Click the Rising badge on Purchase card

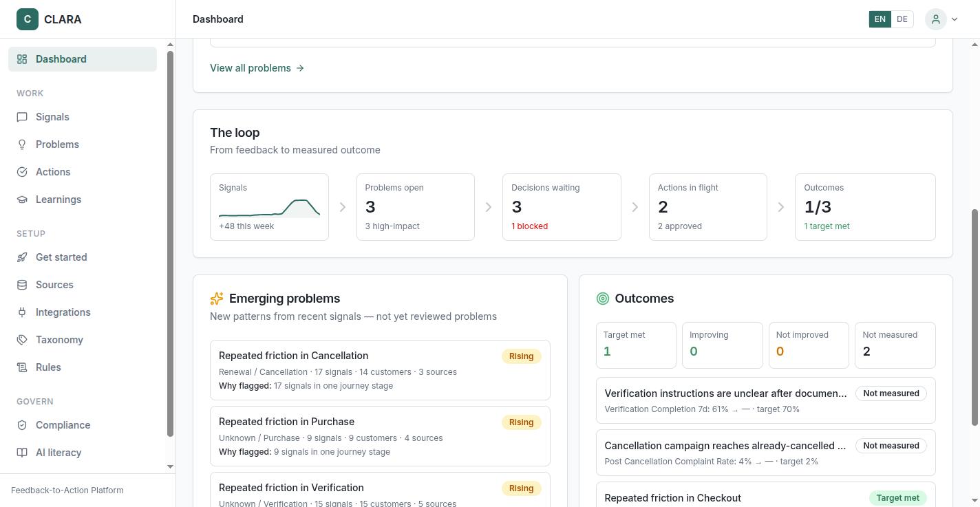pos(521,422)
